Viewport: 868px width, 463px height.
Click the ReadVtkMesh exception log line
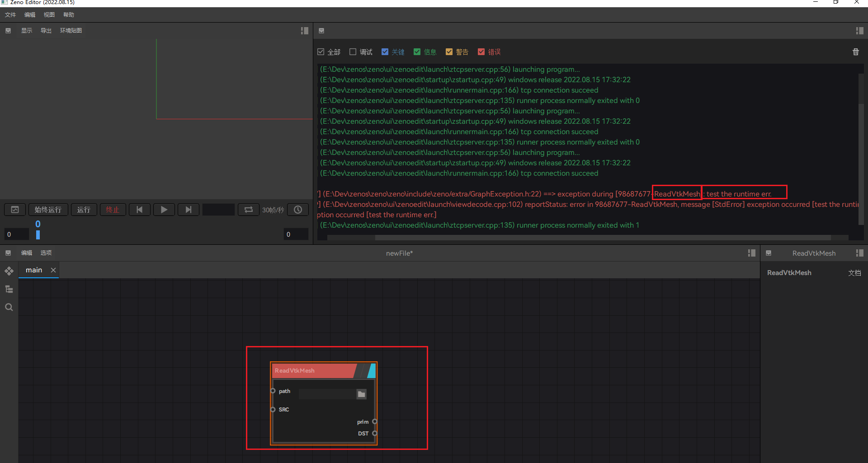point(544,194)
